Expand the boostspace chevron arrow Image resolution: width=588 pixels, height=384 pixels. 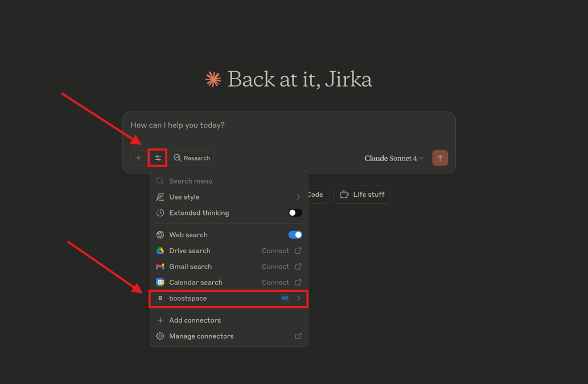coord(298,298)
